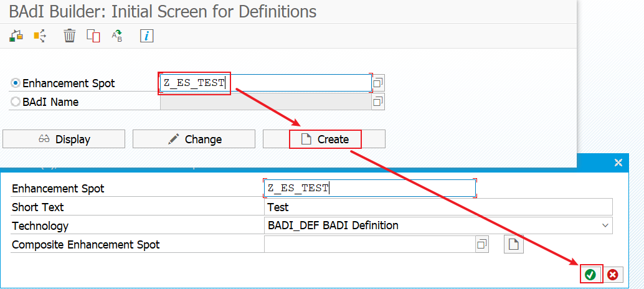
Task: Click the Create button
Action: click(x=324, y=139)
